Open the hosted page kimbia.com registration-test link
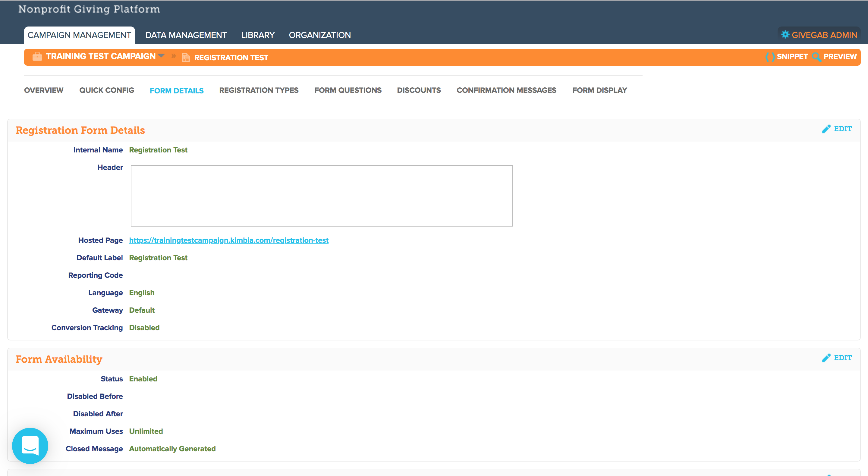This screenshot has height=476, width=868. click(229, 240)
